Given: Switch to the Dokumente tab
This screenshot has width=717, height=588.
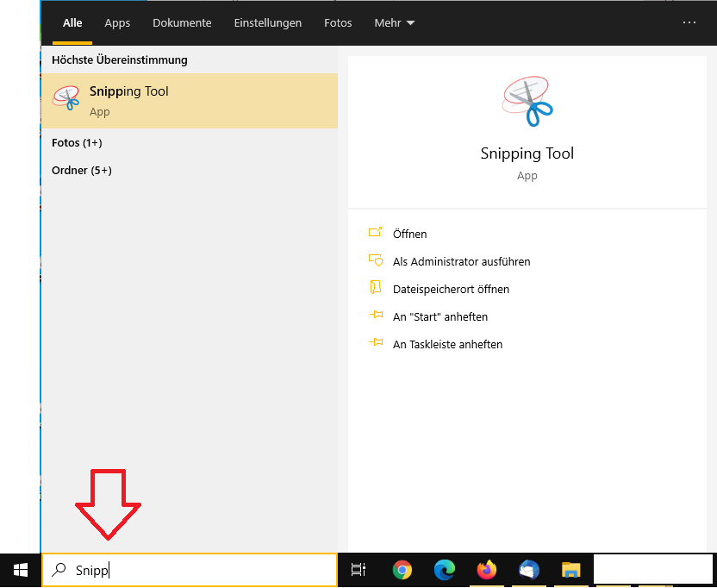Looking at the screenshot, I should [182, 23].
